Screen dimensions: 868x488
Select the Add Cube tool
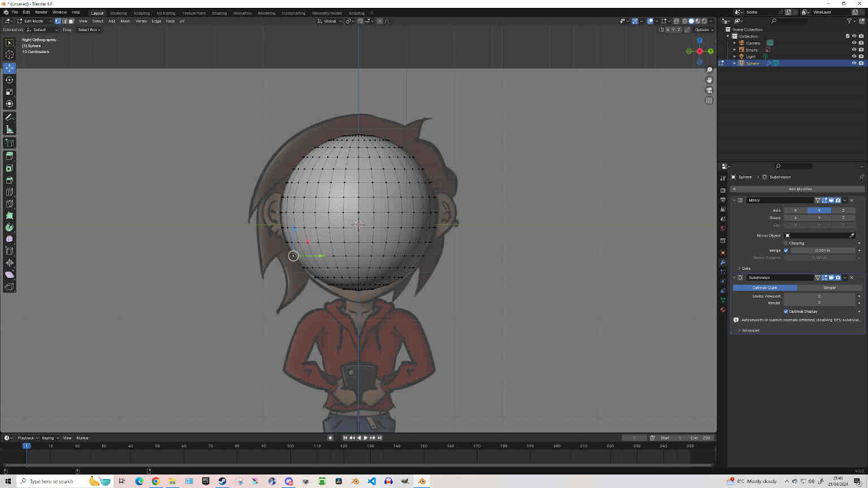10,143
